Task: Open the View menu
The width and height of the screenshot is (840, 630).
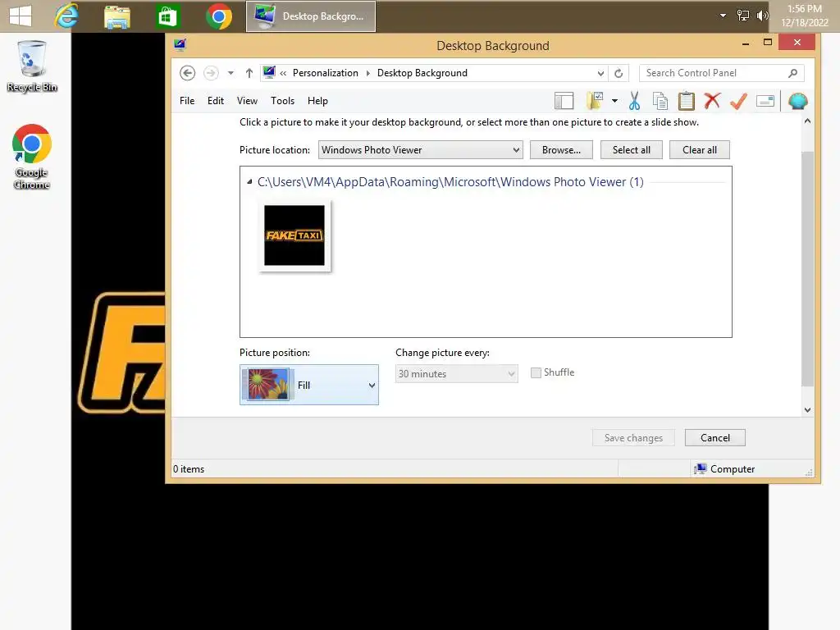Action: click(x=247, y=101)
